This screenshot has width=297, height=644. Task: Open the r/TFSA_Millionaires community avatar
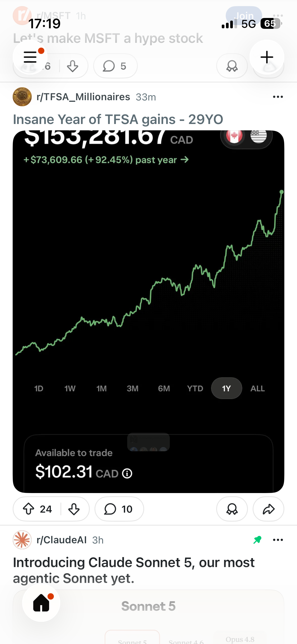22,97
